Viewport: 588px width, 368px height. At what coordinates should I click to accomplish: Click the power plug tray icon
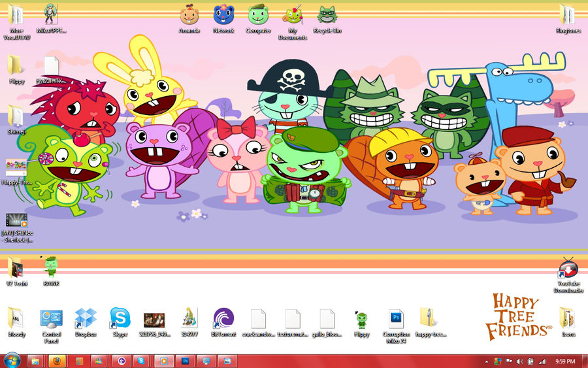(531, 361)
